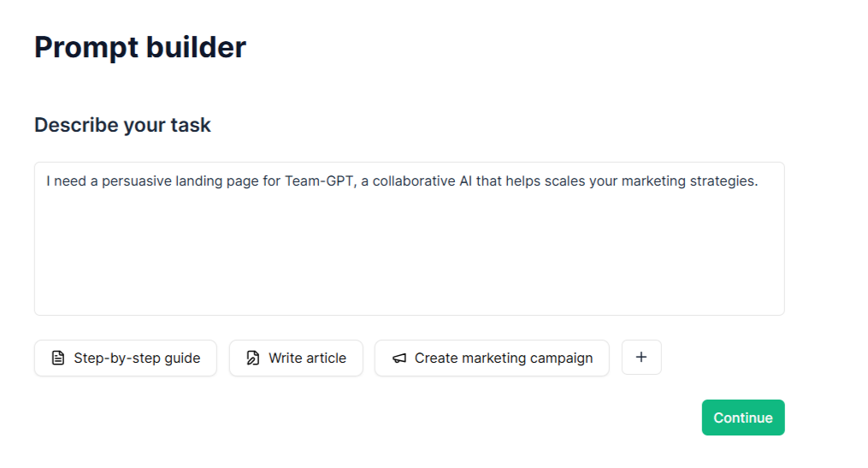Viewport: 868px width, 468px height.
Task: Click the green Continue button
Action: (743, 418)
